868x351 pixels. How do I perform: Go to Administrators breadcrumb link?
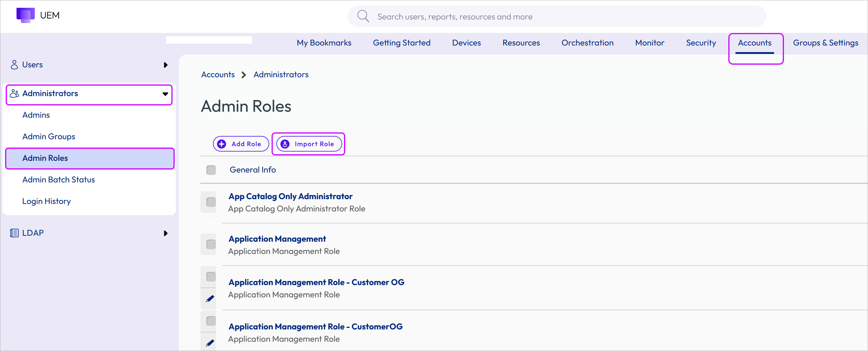pyautogui.click(x=281, y=75)
